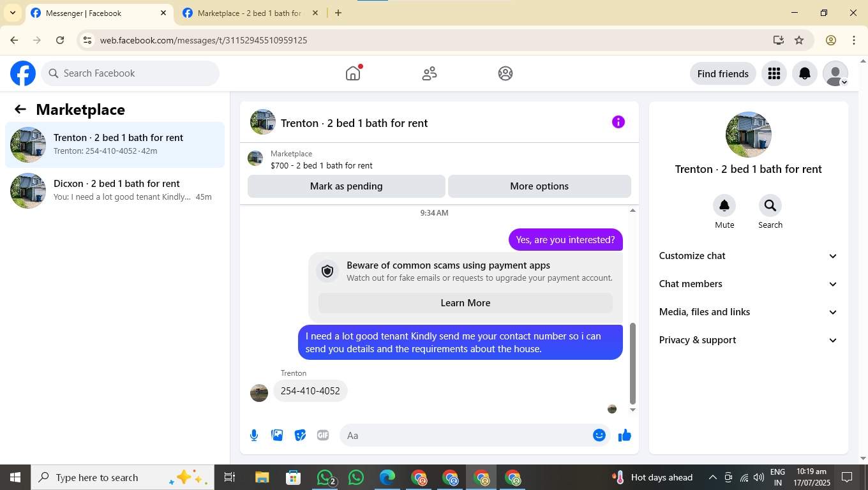Open the large listing photo in the right panel
Image resolution: width=868 pixels, height=490 pixels.
pyautogui.click(x=749, y=135)
